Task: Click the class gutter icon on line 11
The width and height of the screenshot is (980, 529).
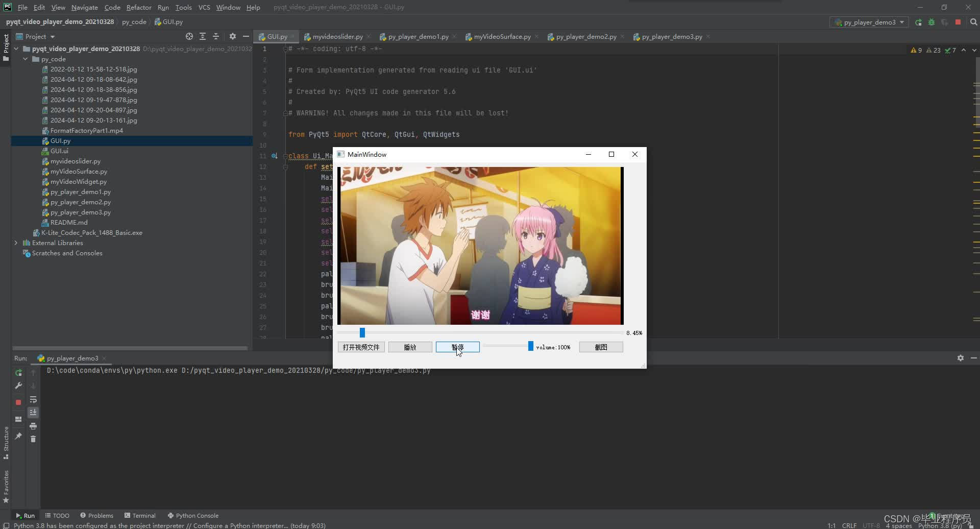Action: click(274, 156)
